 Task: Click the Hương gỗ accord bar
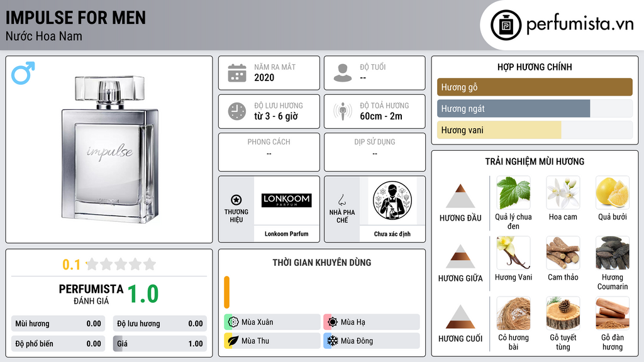pyautogui.click(x=535, y=87)
